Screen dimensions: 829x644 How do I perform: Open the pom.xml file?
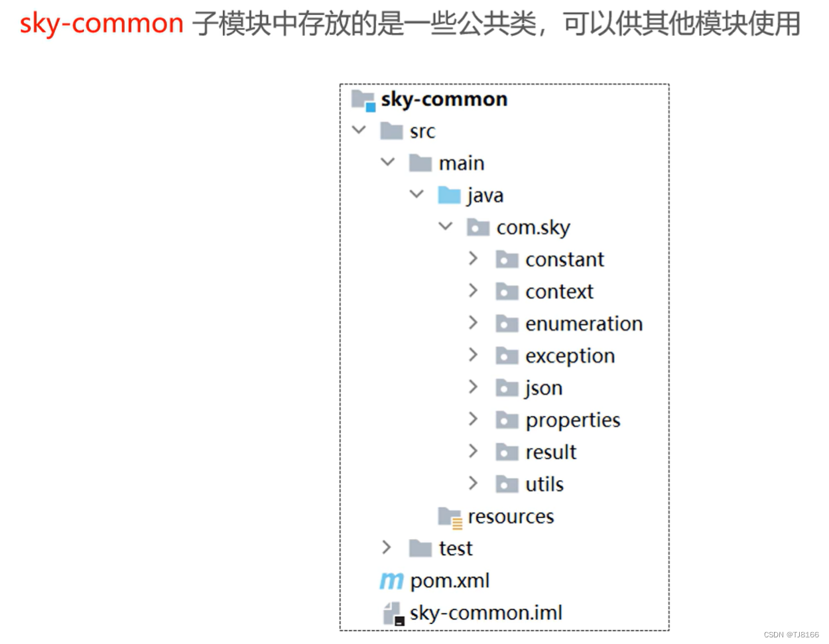449,579
